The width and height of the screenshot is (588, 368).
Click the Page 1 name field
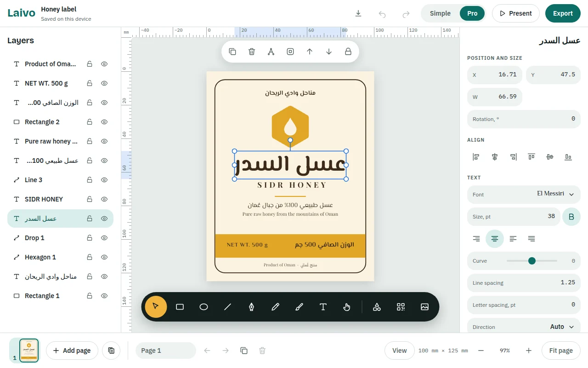tap(166, 351)
